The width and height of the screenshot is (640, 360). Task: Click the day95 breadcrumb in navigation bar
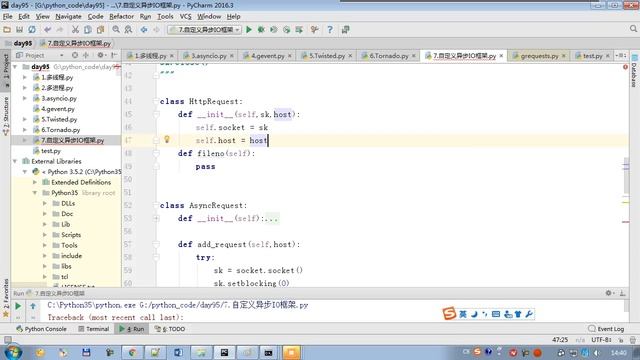point(20,43)
